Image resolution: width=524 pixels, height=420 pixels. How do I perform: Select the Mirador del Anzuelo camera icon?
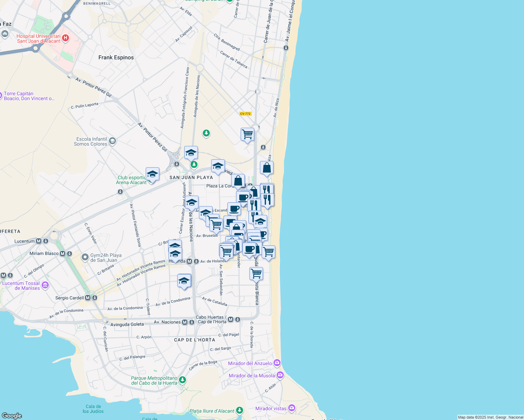277,363
